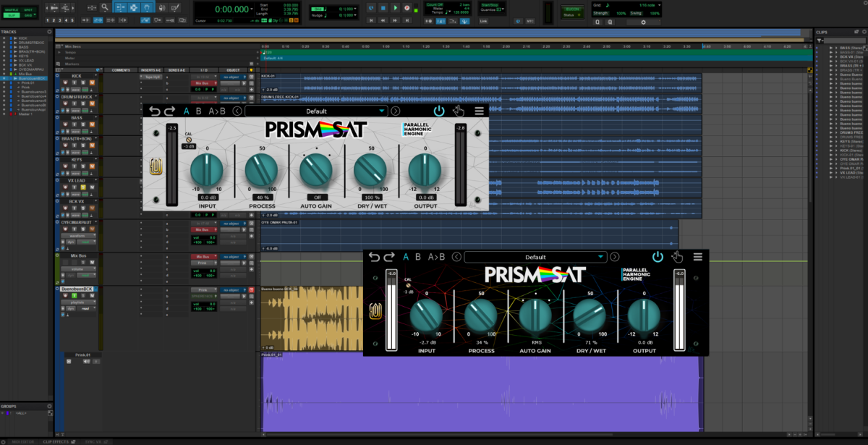The height and width of the screenshot is (445, 868).
Task: Go to previous preset in light Prism Sat
Action: [x=237, y=111]
